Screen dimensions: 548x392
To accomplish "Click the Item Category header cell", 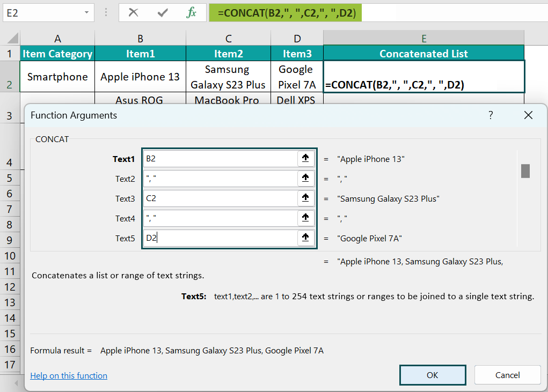I will point(57,54).
